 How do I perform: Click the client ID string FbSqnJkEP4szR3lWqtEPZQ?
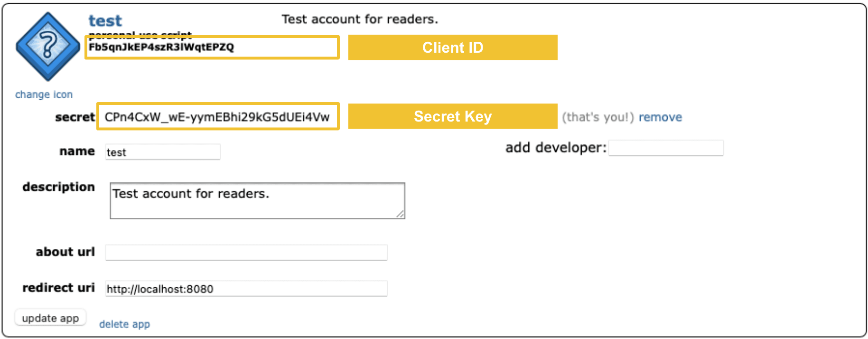(161, 47)
